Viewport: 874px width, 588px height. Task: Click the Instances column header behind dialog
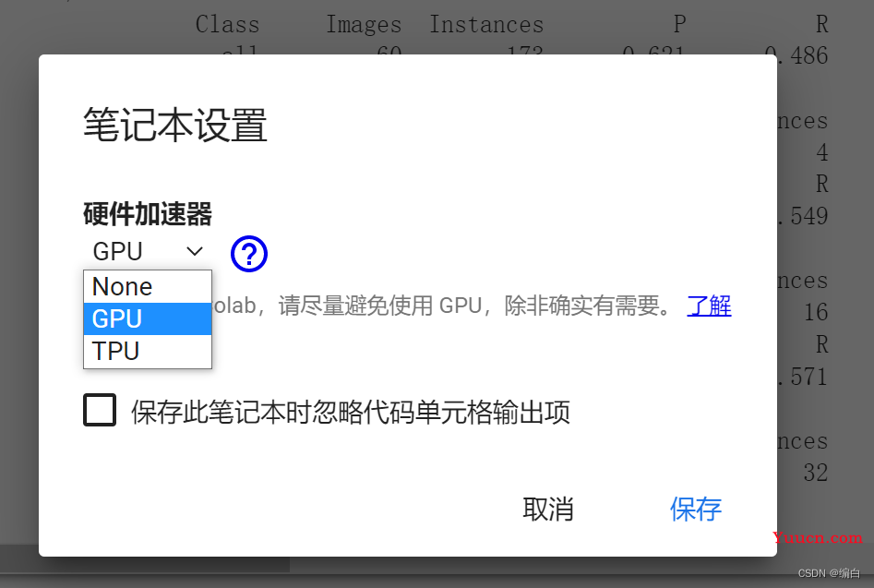point(486,25)
